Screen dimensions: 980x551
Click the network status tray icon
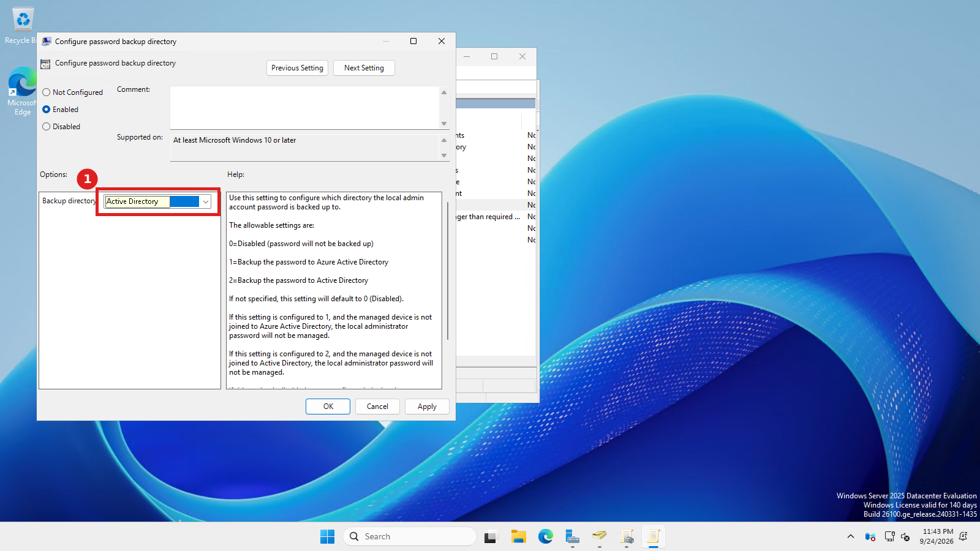(x=889, y=537)
